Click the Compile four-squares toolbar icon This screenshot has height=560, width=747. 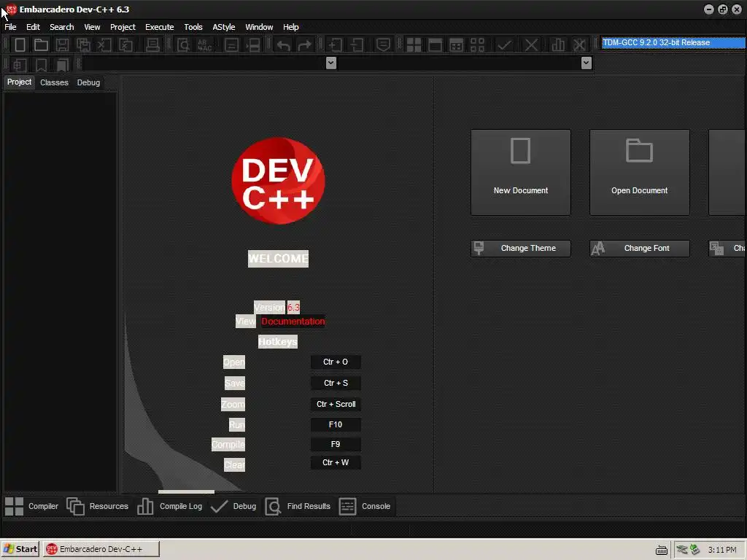coord(414,44)
